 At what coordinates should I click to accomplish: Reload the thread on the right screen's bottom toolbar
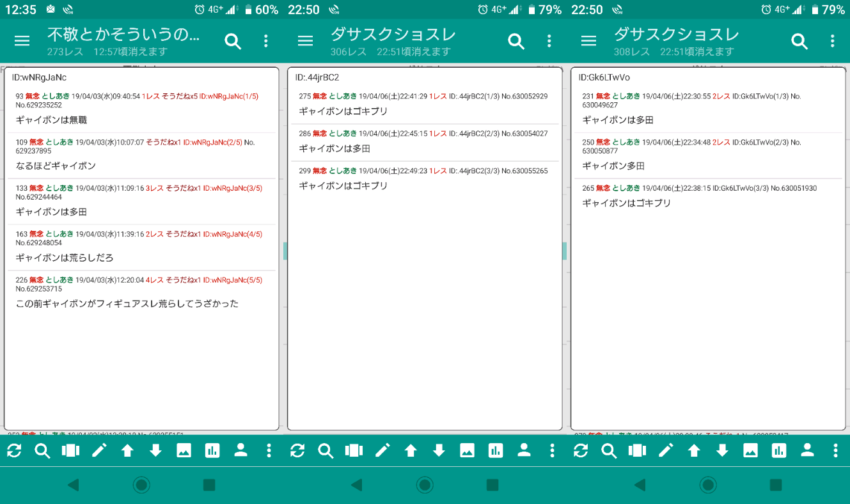(x=581, y=451)
